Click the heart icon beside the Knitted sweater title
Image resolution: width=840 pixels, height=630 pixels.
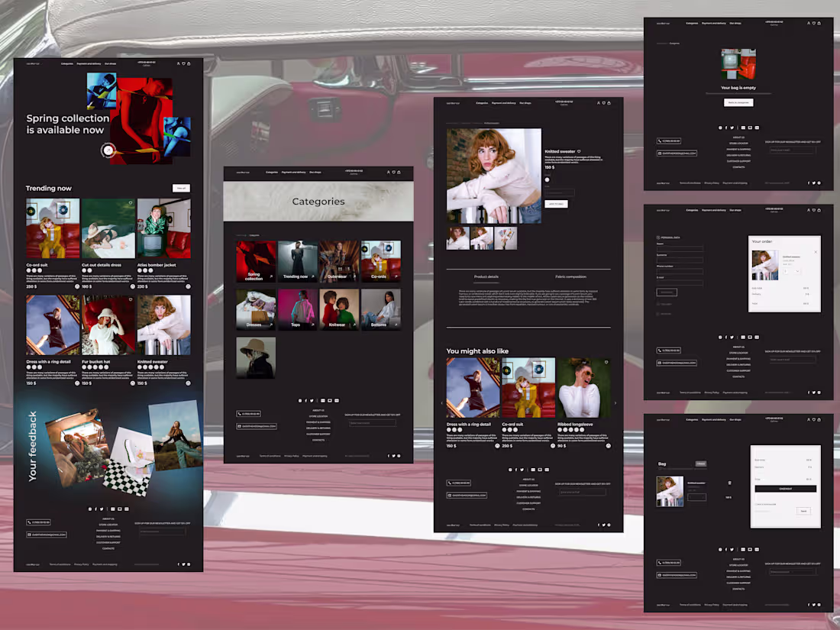[x=580, y=151]
